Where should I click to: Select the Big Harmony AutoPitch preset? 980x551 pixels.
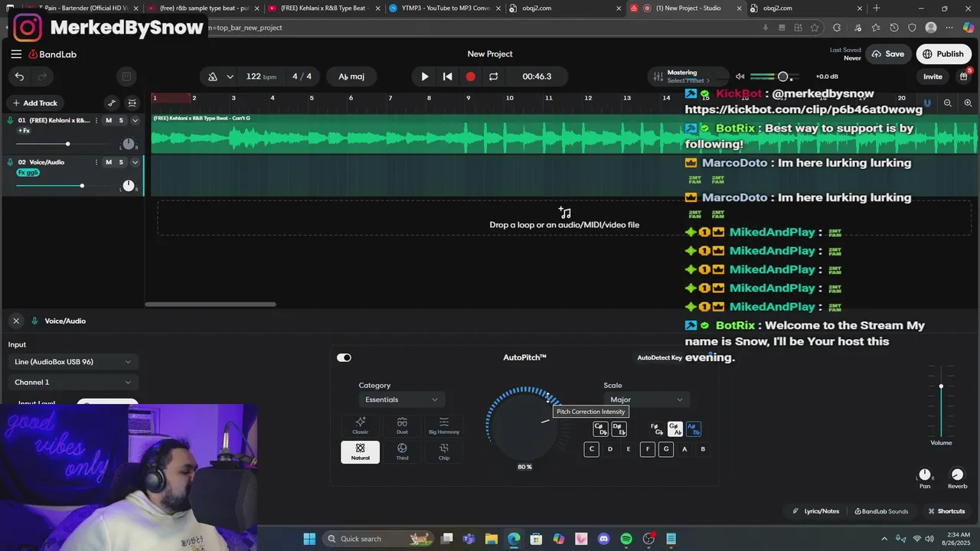tap(444, 426)
